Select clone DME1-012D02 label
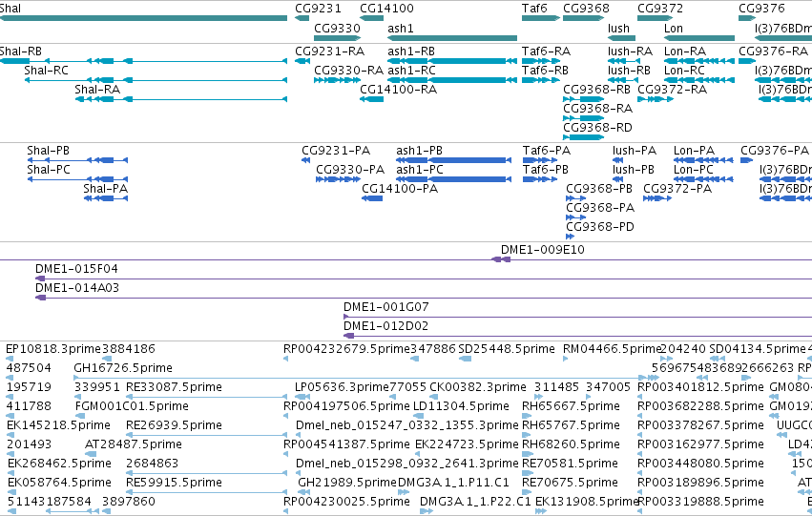 385,326
